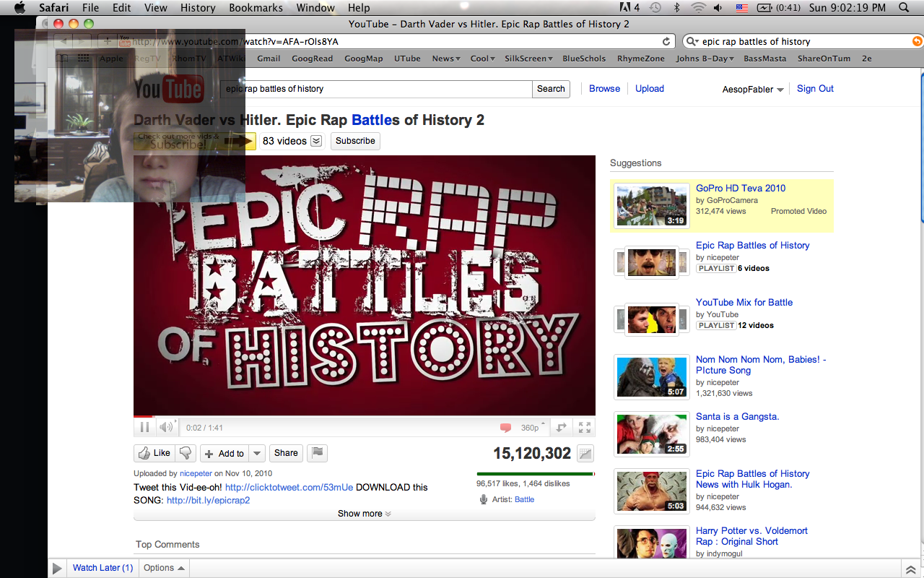
Task: Open the File menu
Action: click(x=90, y=8)
